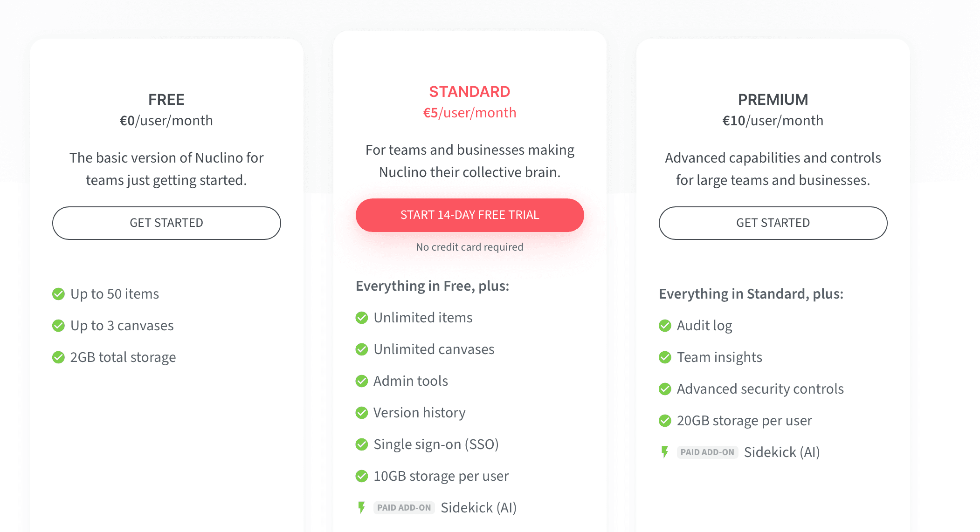
Task: Click the checkmark beside Audit log
Action: coord(665,326)
